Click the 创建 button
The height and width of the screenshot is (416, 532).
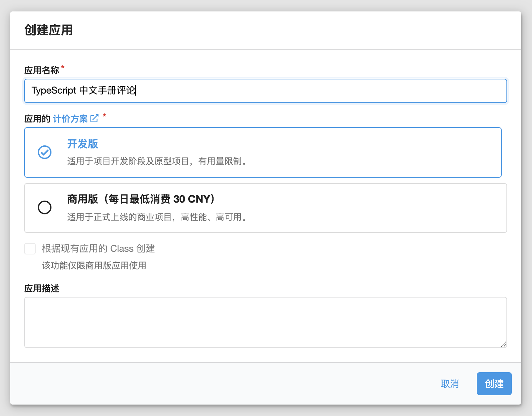[494, 384]
